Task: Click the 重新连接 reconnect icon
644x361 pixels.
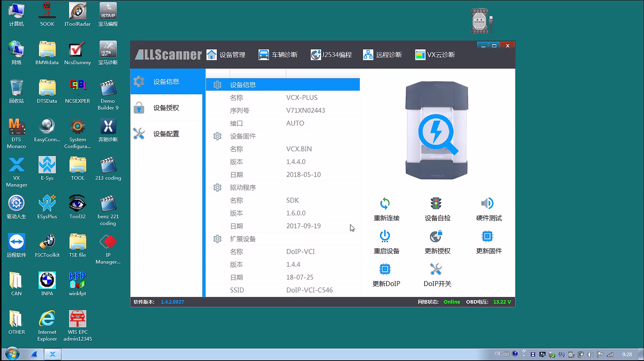Action: 385,204
